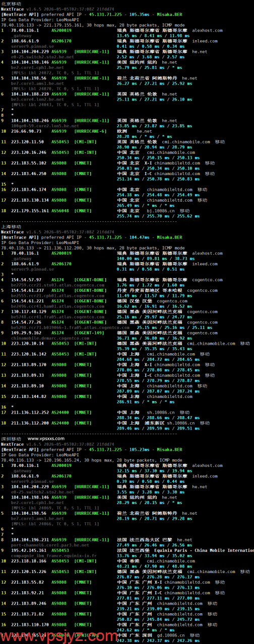254x644 pixels.
Task: Select the '[HURRICANE-6]' network tag
Action: (90, 131)
